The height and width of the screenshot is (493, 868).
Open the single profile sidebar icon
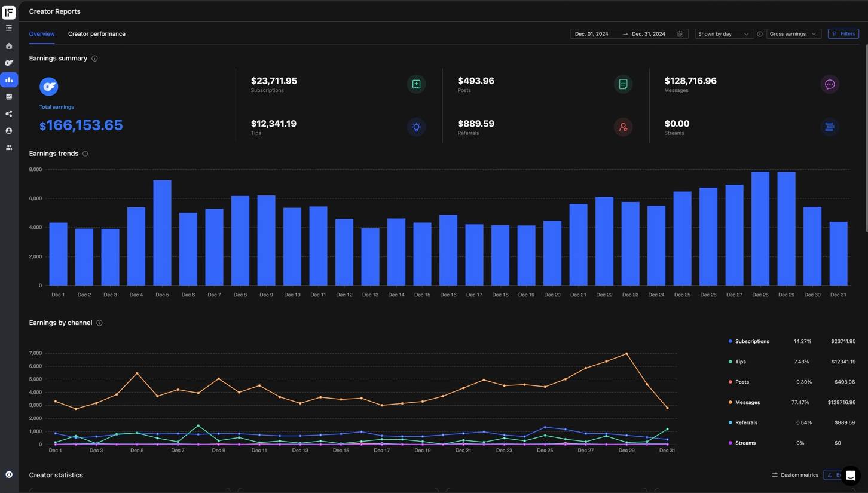[9, 130]
